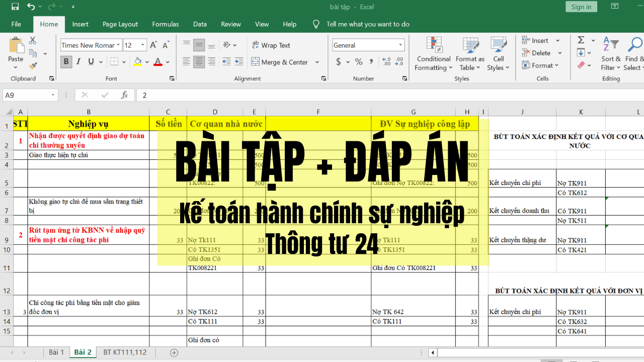Click Decrease Decimal icon

399,62
